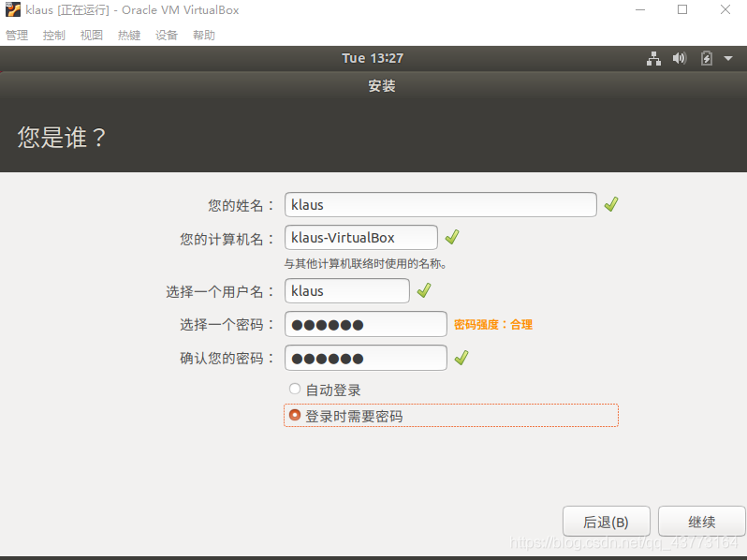
Task: Maximize the VirtualBox window
Action: tap(682, 9)
